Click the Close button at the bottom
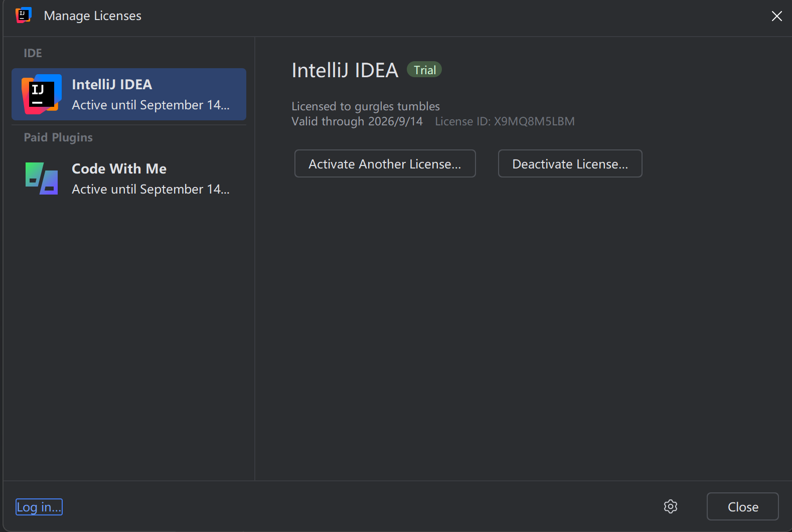Image resolution: width=792 pixels, height=532 pixels. (743, 506)
